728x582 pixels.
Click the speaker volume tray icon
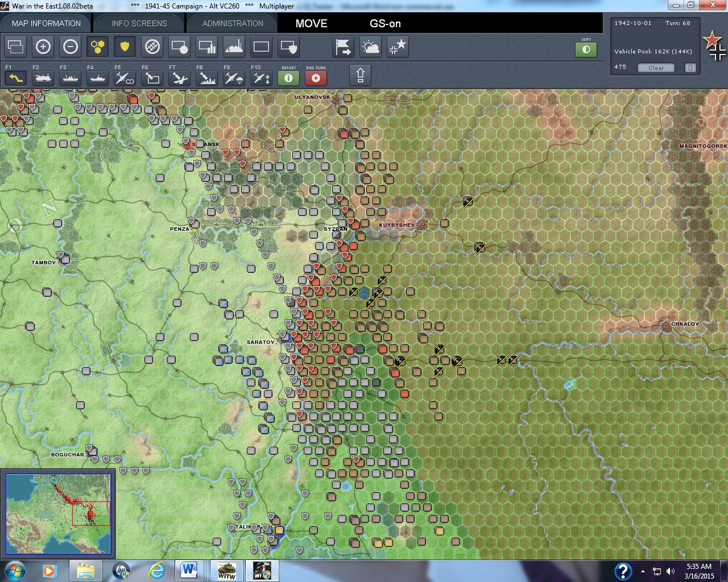pyautogui.click(x=671, y=571)
